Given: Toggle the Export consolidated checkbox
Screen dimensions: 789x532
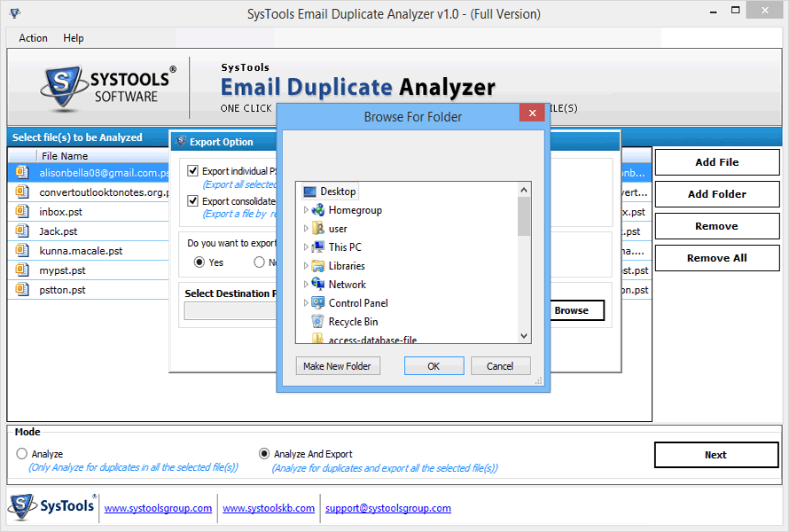Looking at the screenshot, I should coord(192,200).
